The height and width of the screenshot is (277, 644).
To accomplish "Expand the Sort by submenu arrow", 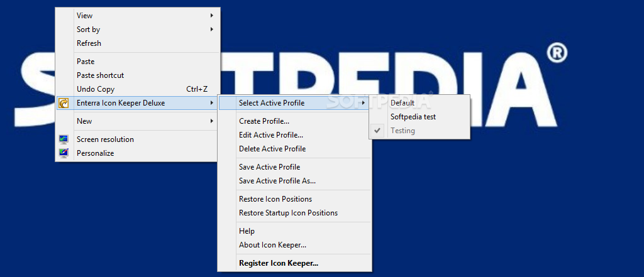I will pos(212,29).
